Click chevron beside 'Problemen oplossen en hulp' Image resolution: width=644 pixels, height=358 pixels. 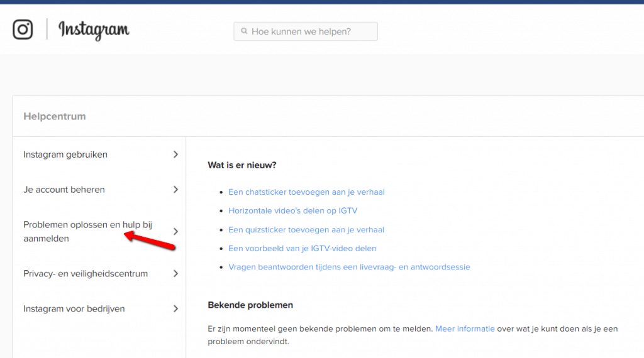click(x=175, y=232)
